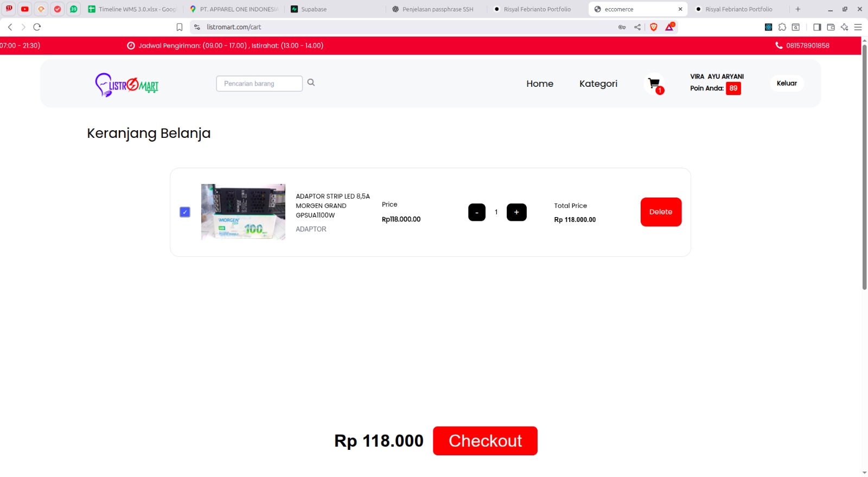This screenshot has width=868, height=477.
Task: Uncheck the adaptor item checkbox
Action: (185, 212)
